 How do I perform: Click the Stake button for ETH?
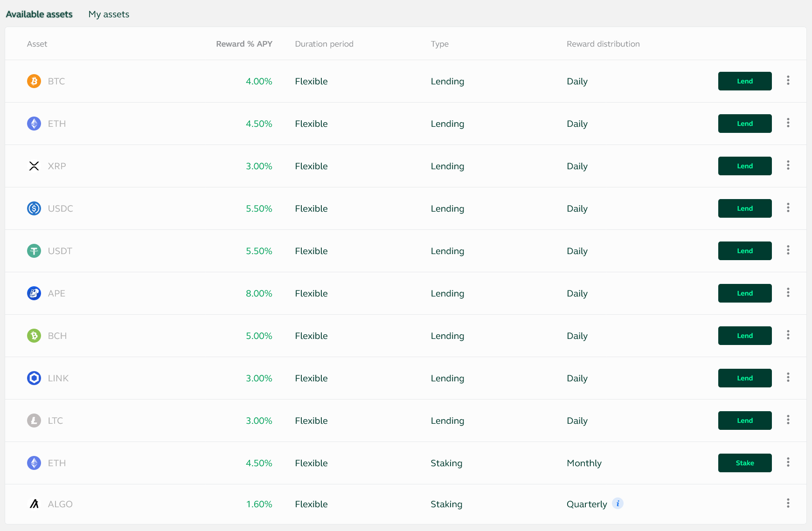point(745,463)
